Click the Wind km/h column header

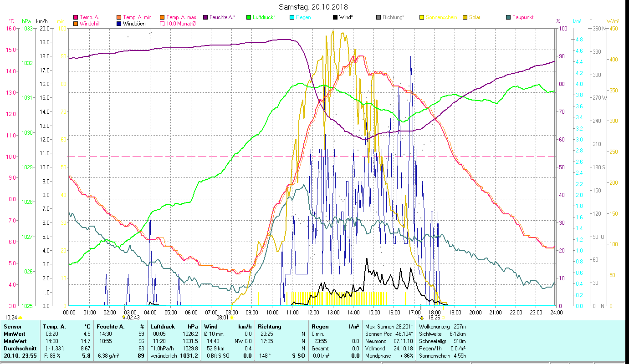pyautogui.click(x=227, y=327)
